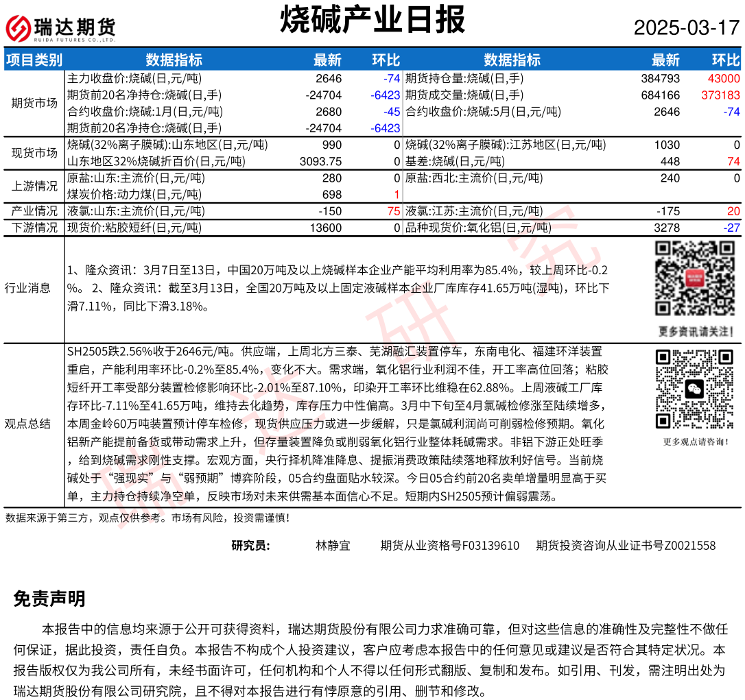Click the 免责声明 heading

(49, 599)
